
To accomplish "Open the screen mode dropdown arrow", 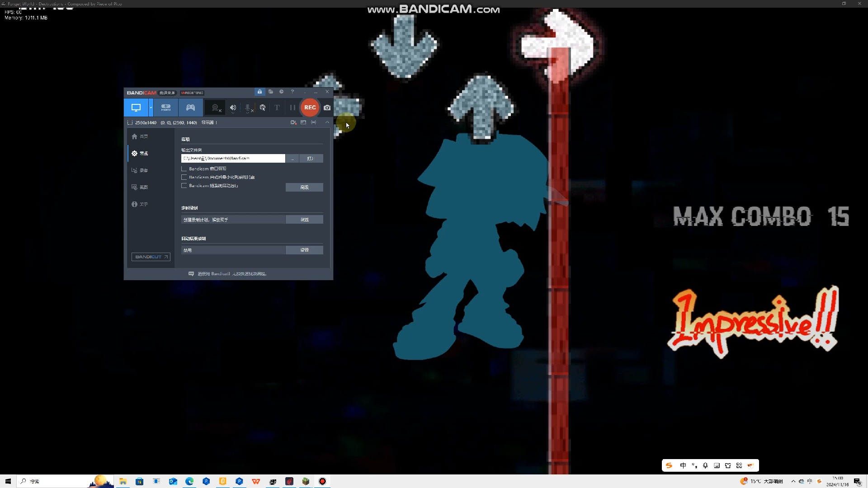I will point(151,108).
